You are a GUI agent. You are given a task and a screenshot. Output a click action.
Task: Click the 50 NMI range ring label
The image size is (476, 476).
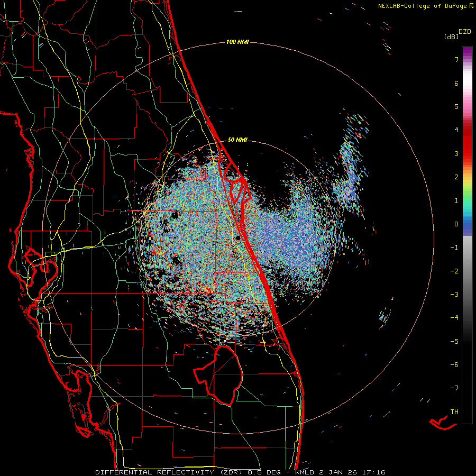click(x=237, y=140)
